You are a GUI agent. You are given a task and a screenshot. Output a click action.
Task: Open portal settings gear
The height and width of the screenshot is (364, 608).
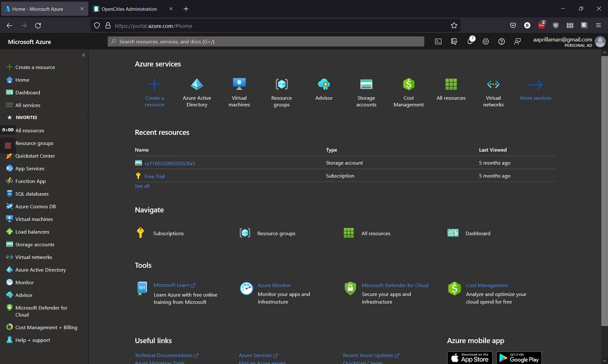tap(485, 42)
